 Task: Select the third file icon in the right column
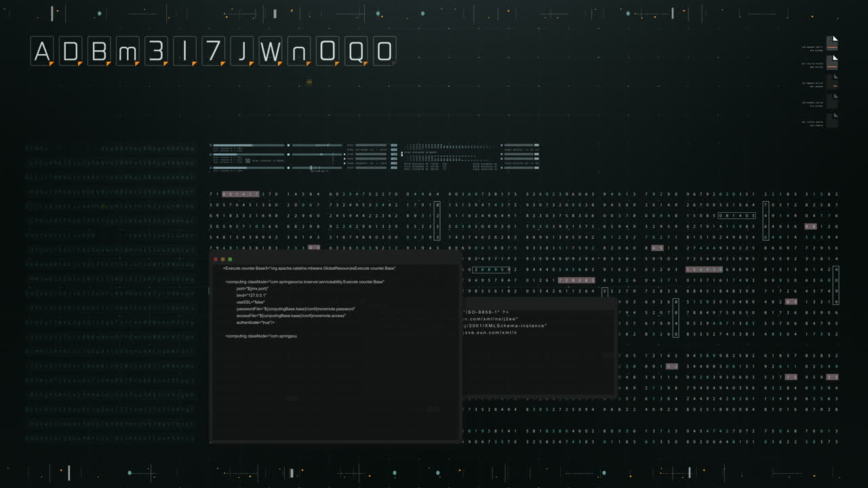click(831, 82)
